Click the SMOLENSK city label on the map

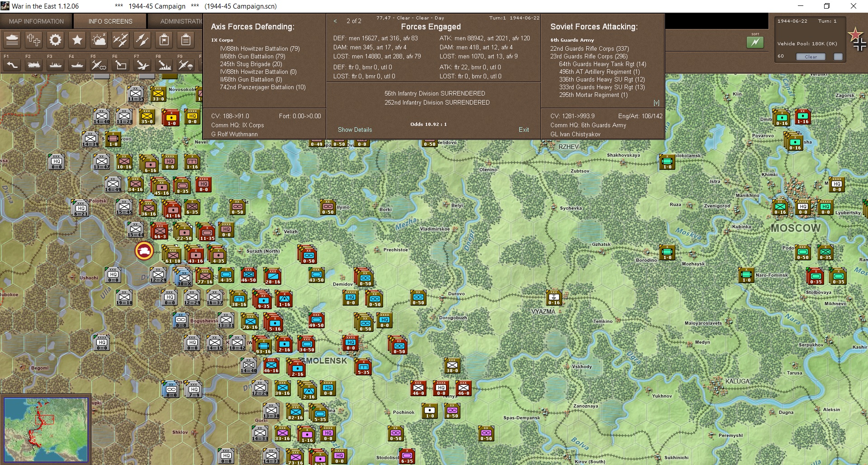coord(326,361)
